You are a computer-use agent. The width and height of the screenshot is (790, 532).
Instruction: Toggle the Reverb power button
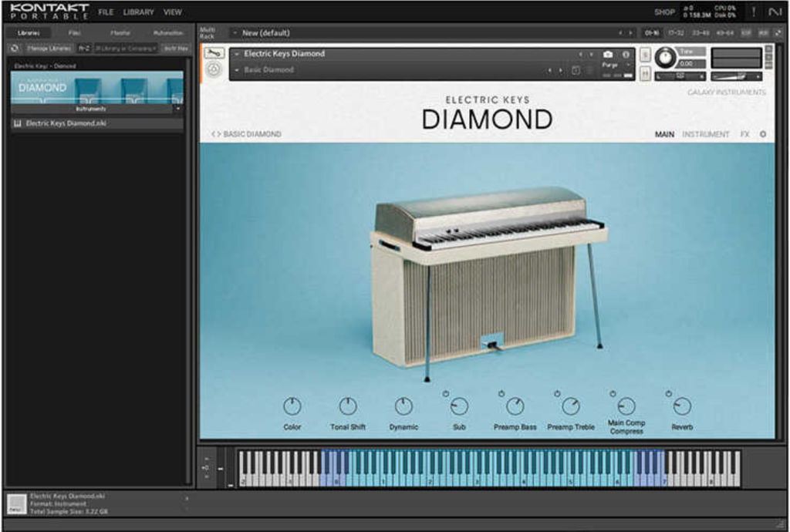[669, 393]
